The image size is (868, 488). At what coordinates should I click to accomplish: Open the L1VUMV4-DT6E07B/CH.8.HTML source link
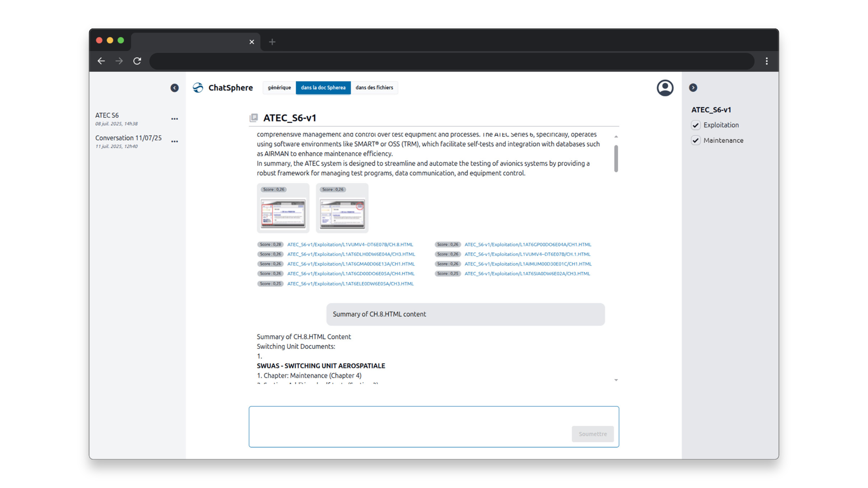point(350,244)
